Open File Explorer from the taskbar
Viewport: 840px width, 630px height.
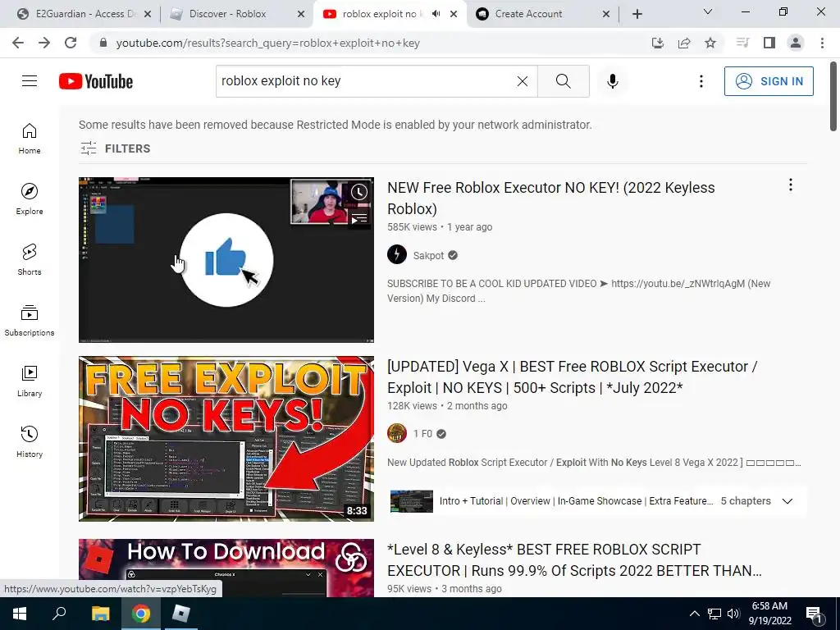pos(100,614)
